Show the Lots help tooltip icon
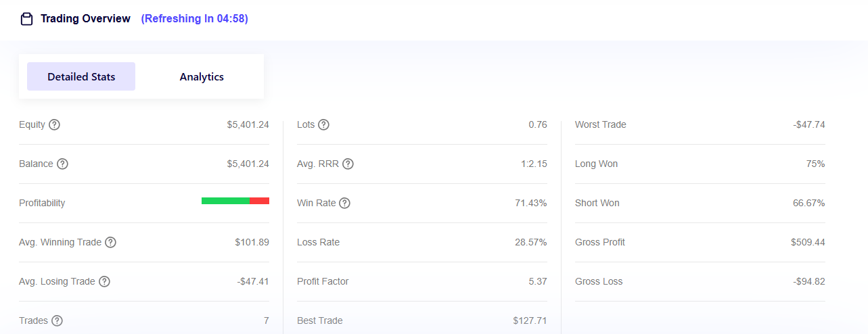The height and width of the screenshot is (334, 868). point(324,124)
